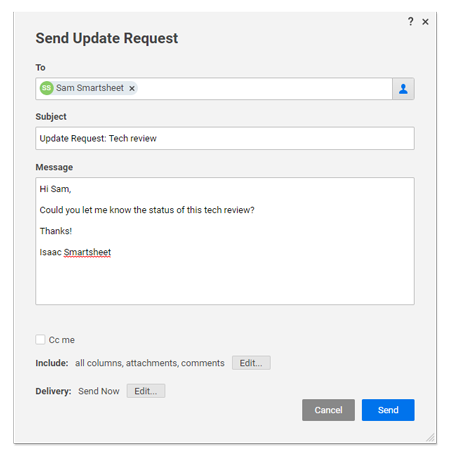450x455 pixels.
Task: Place cursor in 'Hi Sam,' line
Action: coord(55,189)
